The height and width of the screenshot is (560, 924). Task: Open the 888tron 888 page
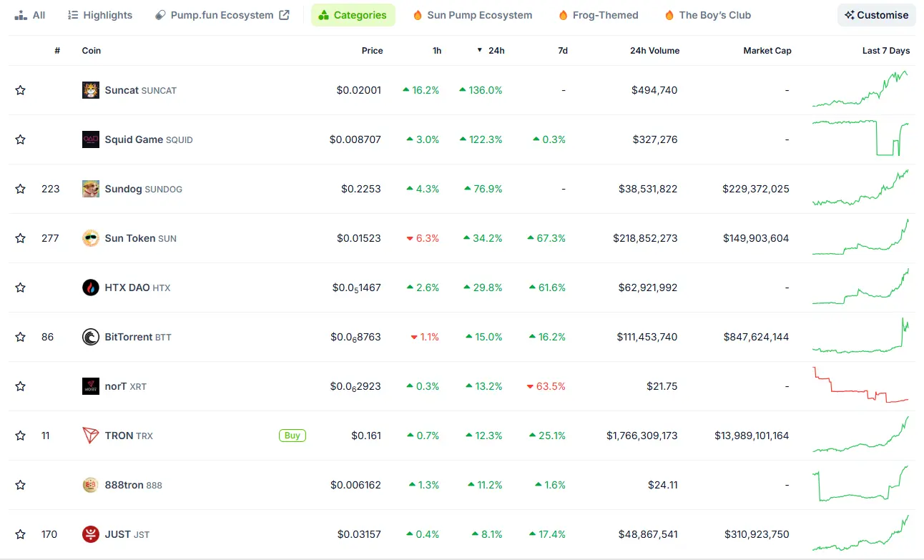coord(134,485)
